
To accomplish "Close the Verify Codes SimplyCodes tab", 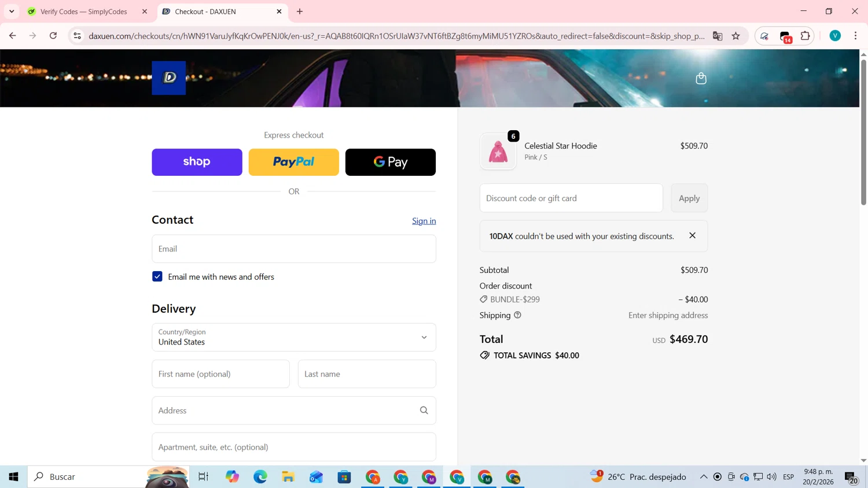I will [145, 12].
